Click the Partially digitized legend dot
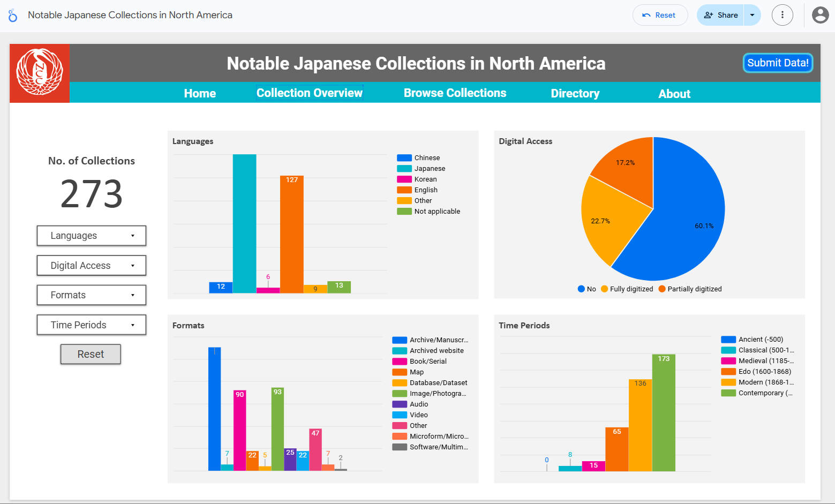The height and width of the screenshot is (504, 835). (x=662, y=289)
